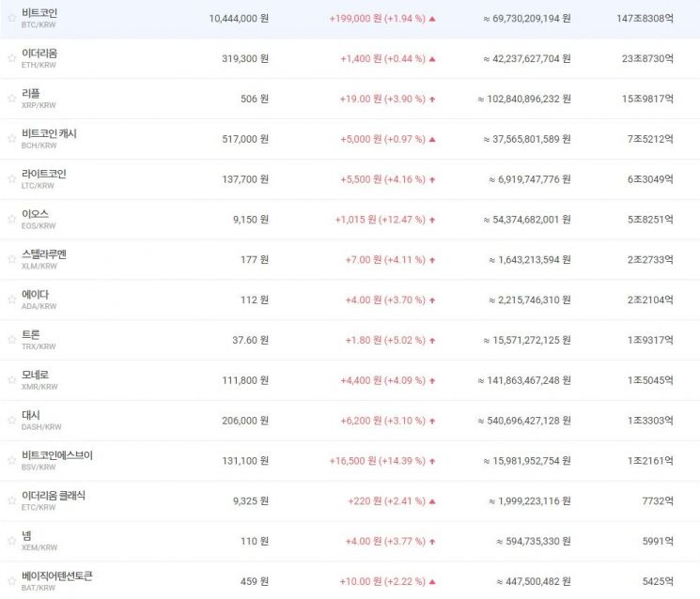Favorite the 라이트코인 LTC/KRW star

click(12, 178)
